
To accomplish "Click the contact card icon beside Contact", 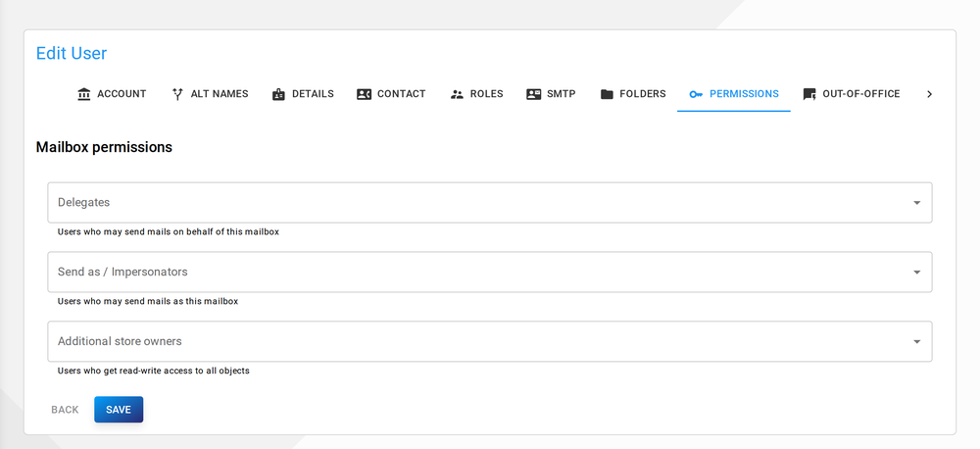I will pos(364,94).
